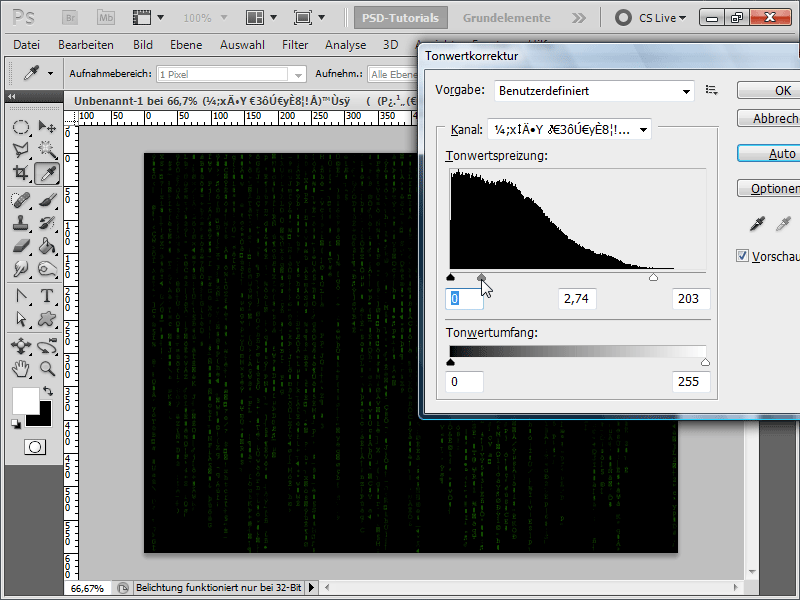Switch to Grundelemente workspace
Screen dimensions: 800x600
[x=507, y=18]
